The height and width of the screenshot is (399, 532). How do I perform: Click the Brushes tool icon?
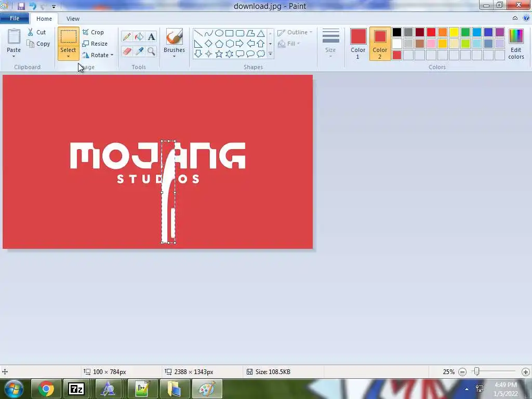(174, 37)
